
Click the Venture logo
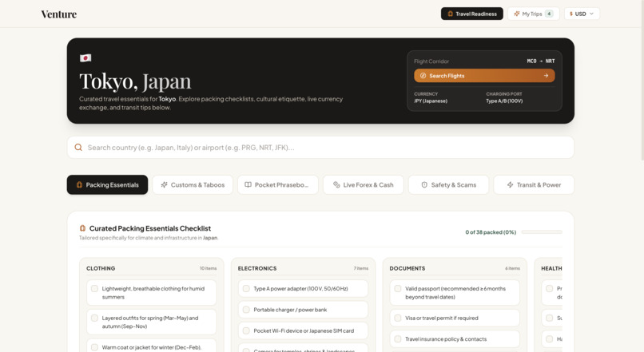pyautogui.click(x=59, y=14)
